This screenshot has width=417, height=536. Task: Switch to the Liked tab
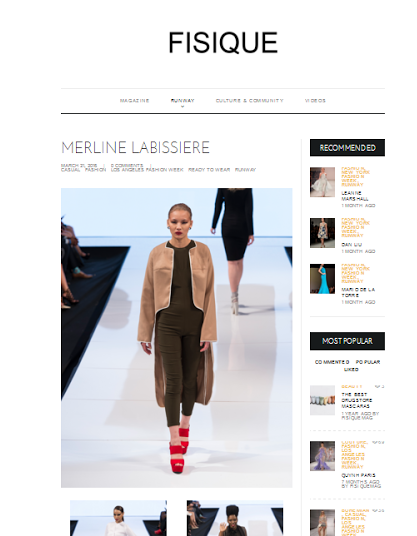point(351,370)
